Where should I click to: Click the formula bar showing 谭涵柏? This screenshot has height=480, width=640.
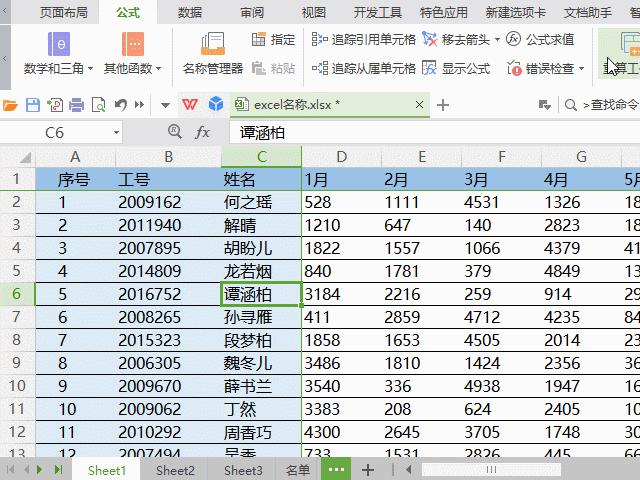coord(435,133)
